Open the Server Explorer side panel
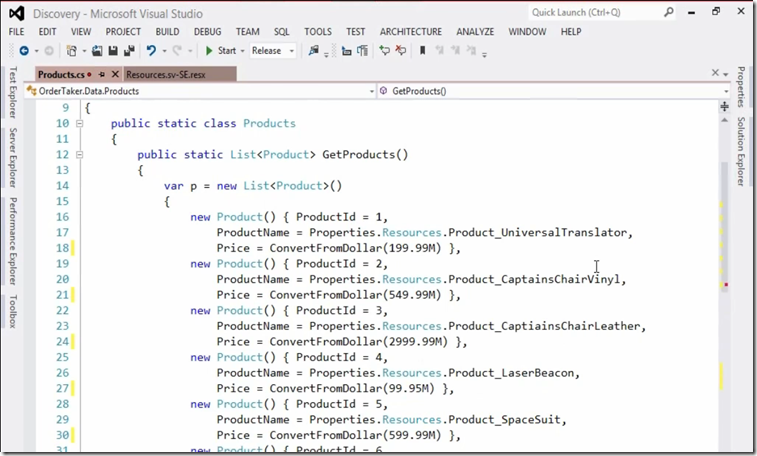757x456 pixels. (13, 158)
